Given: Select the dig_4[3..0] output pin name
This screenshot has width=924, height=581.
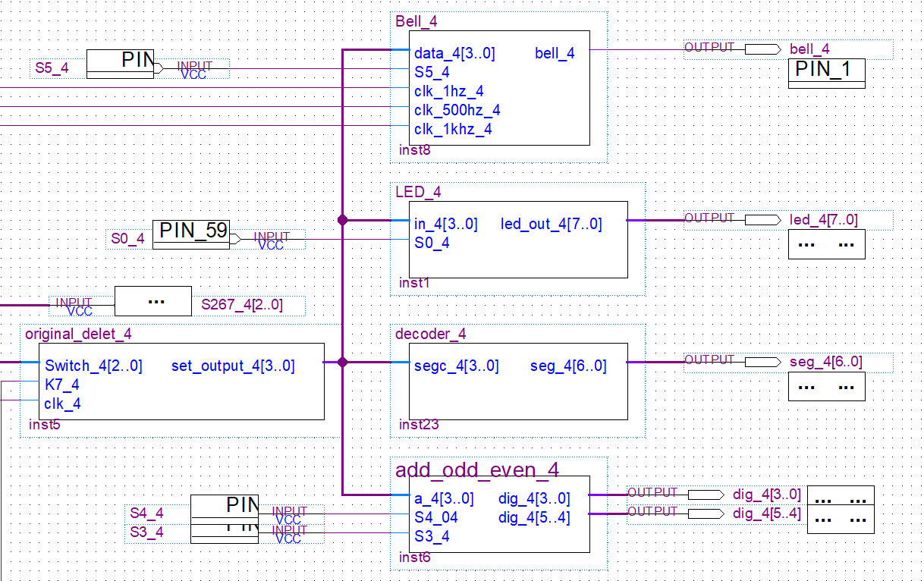Looking at the screenshot, I should click(767, 495).
